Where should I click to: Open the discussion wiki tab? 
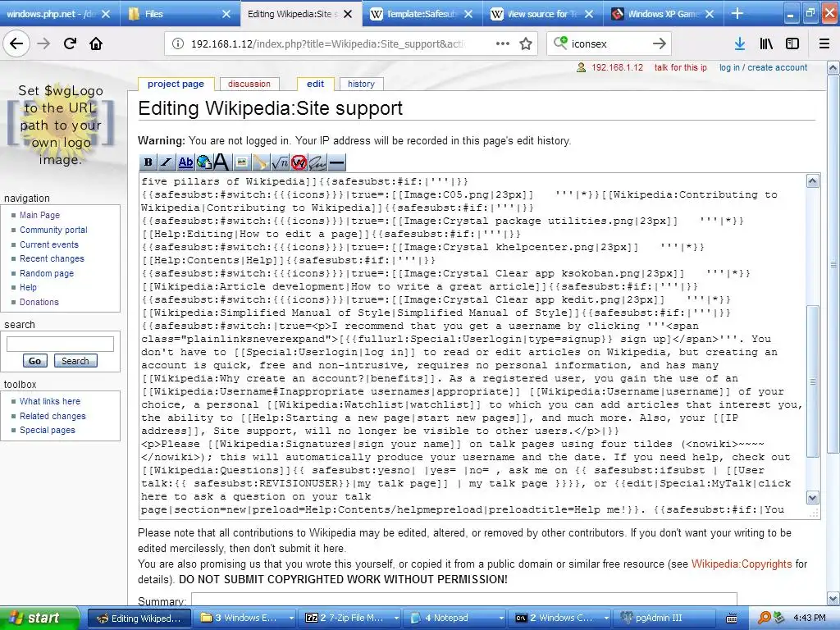click(249, 84)
